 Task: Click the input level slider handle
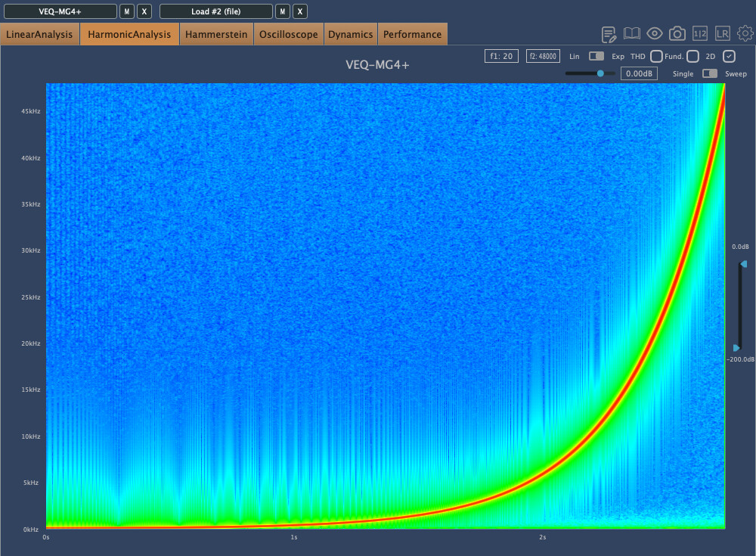click(600, 73)
